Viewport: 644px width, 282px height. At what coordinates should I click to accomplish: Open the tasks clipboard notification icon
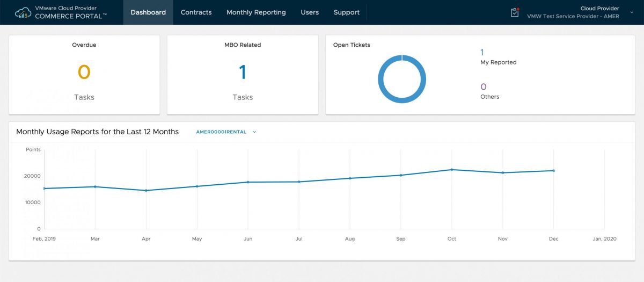(515, 12)
